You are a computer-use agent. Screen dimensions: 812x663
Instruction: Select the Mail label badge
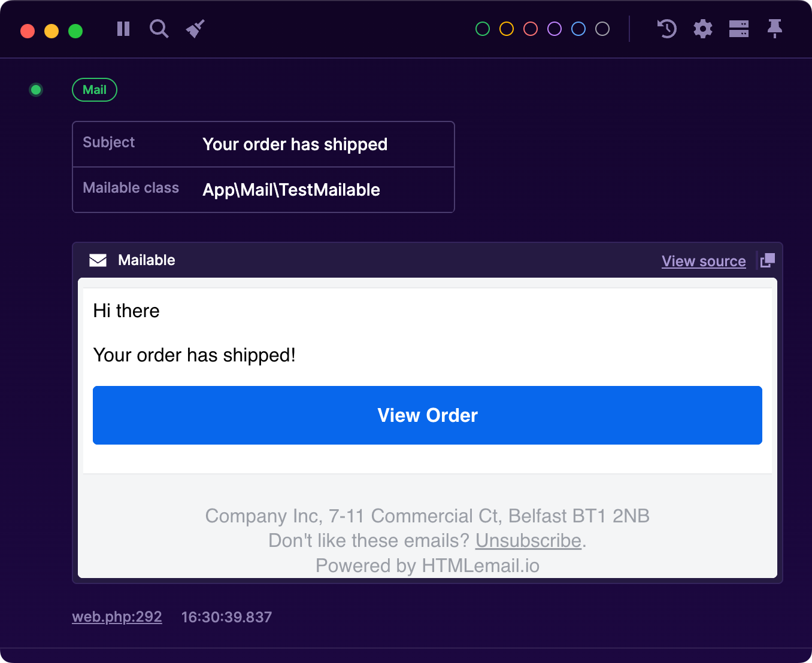pyautogui.click(x=94, y=90)
